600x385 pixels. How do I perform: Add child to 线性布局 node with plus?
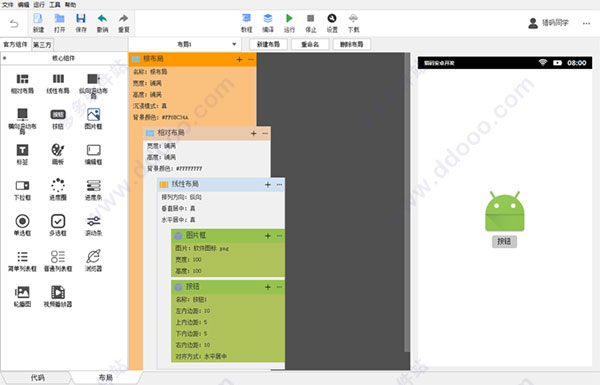(268, 185)
